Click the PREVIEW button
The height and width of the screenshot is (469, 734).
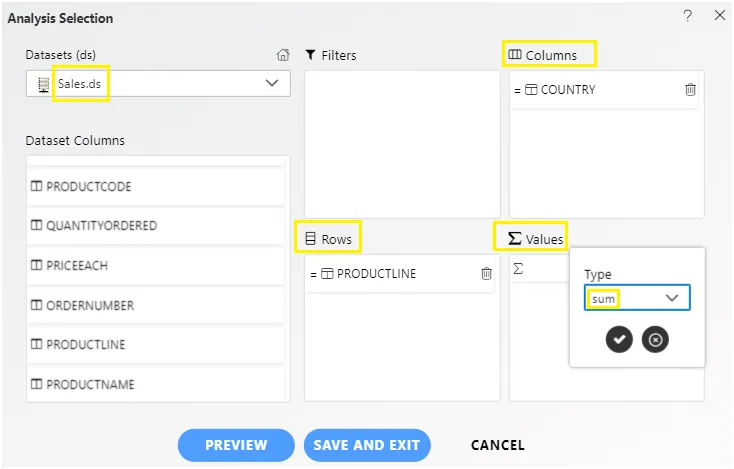point(236,445)
